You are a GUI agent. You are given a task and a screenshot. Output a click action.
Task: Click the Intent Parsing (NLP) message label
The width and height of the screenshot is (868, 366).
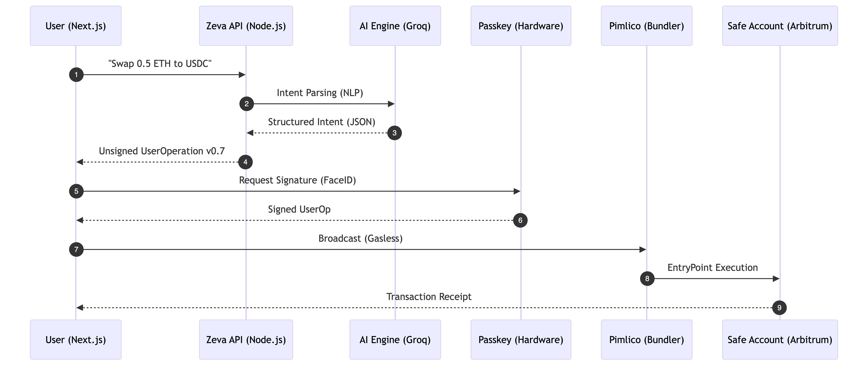(320, 93)
